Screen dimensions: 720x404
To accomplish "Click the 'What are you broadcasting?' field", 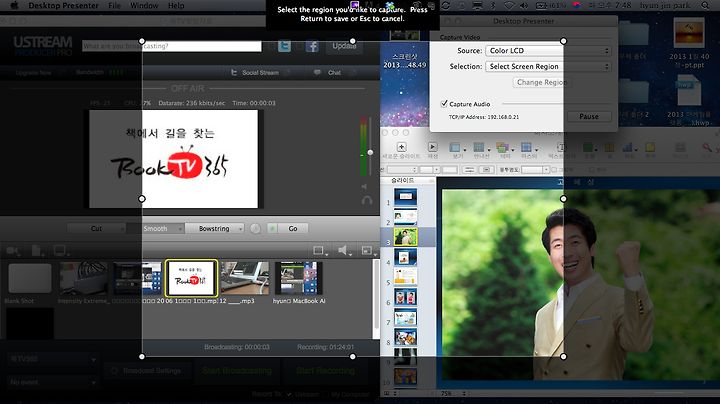I will [x=172, y=46].
